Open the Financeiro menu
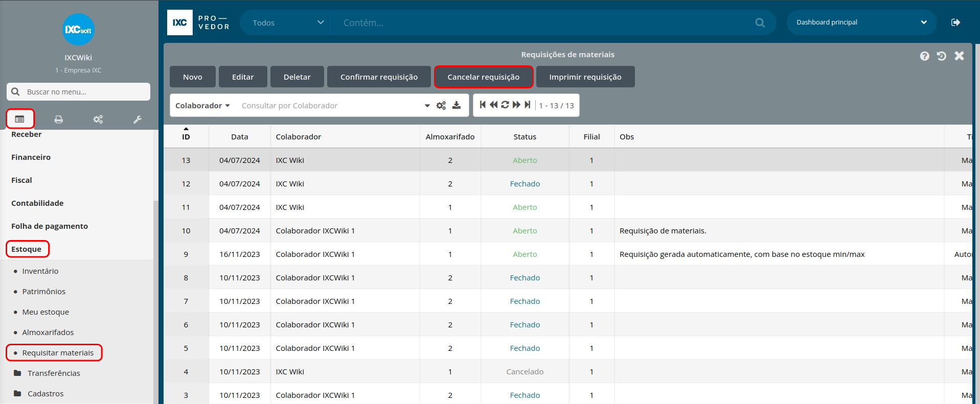This screenshot has height=404, width=980. tap(31, 157)
